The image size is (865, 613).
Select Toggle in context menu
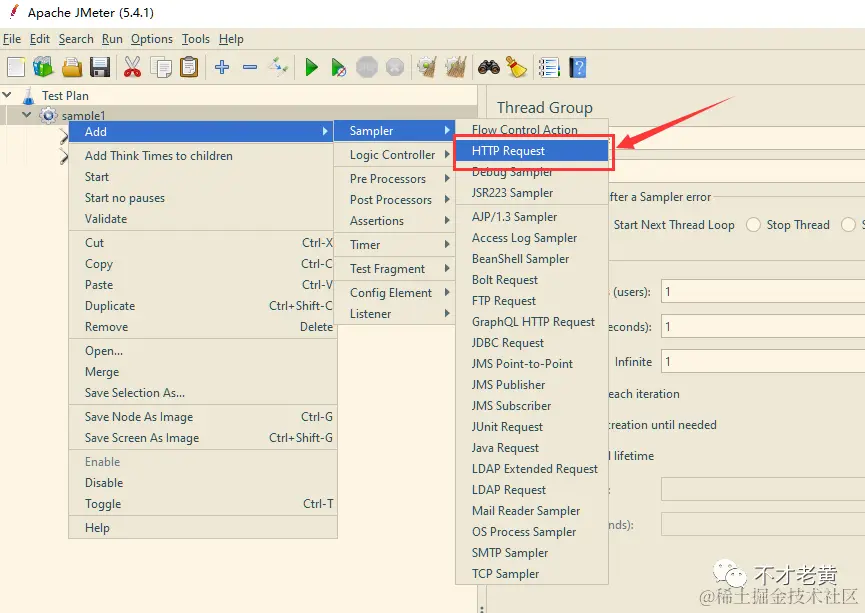202,504
